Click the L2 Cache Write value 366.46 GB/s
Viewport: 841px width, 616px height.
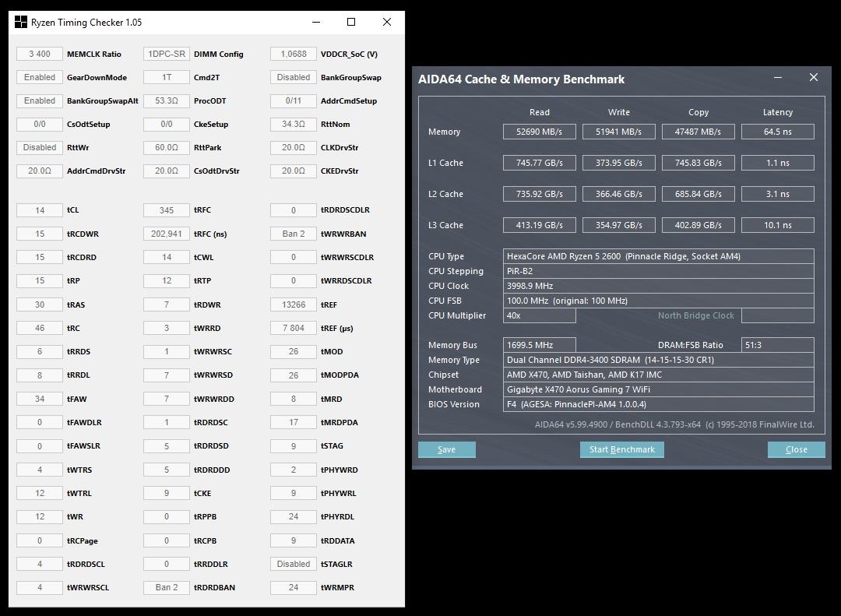coord(618,194)
